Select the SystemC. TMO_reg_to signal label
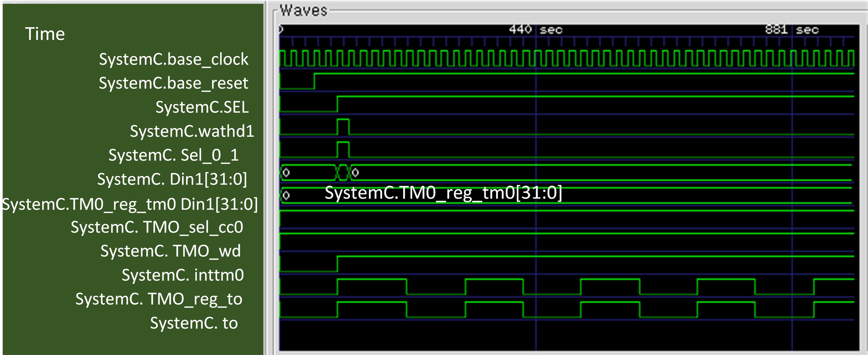This screenshot has height=355, width=868. coord(159,299)
